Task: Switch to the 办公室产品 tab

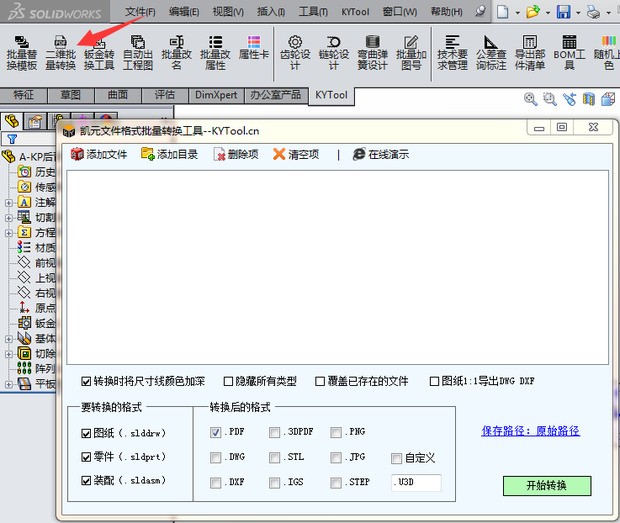Action: click(275, 95)
